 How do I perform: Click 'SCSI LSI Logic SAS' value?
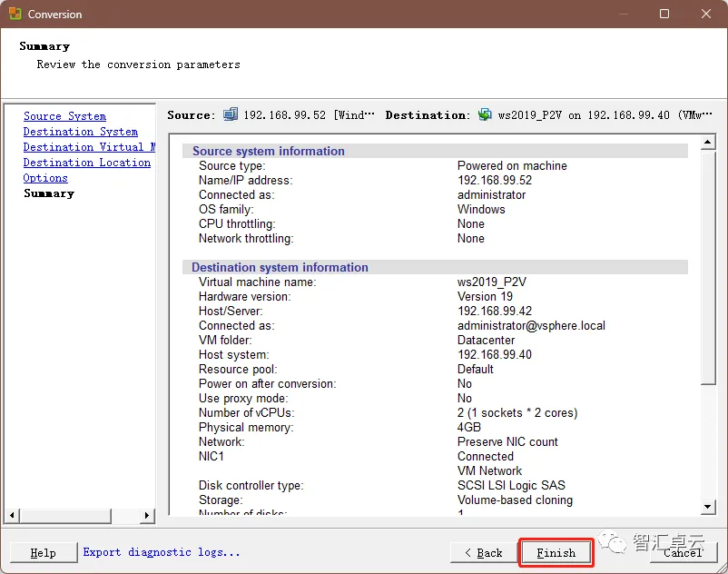click(511, 485)
